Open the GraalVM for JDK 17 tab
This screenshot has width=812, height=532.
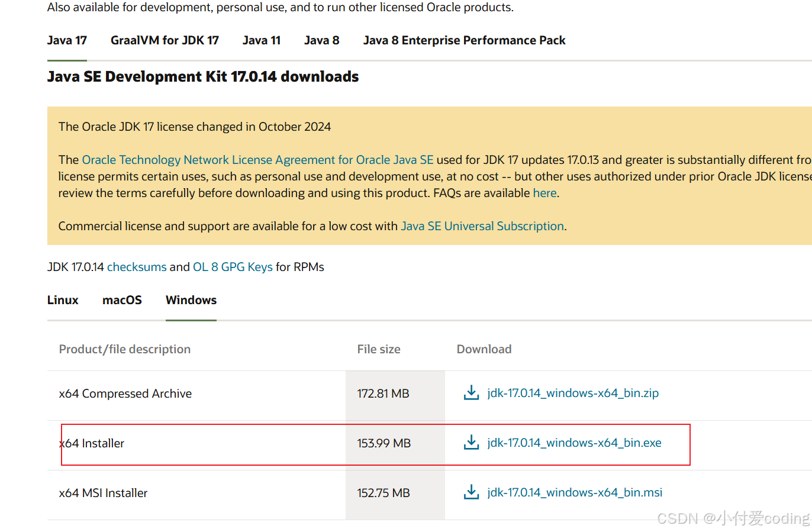(165, 40)
